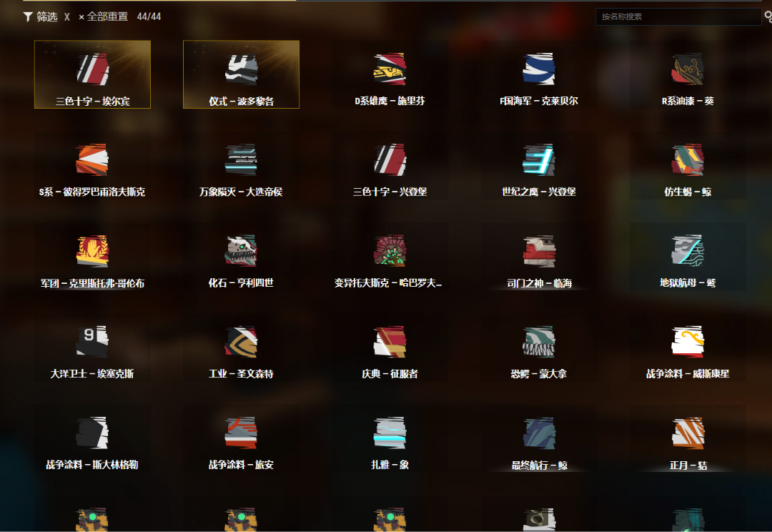Choose the 仿生蜴 – 鲸 camouflage
Screen dimensions: 772x532
coord(688,165)
